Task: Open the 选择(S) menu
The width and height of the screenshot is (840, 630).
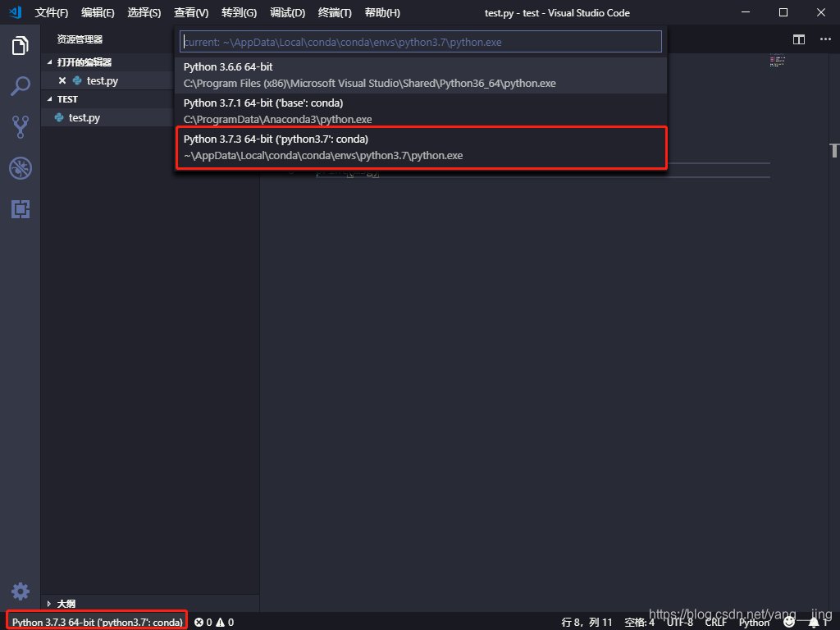Action: click(x=144, y=13)
